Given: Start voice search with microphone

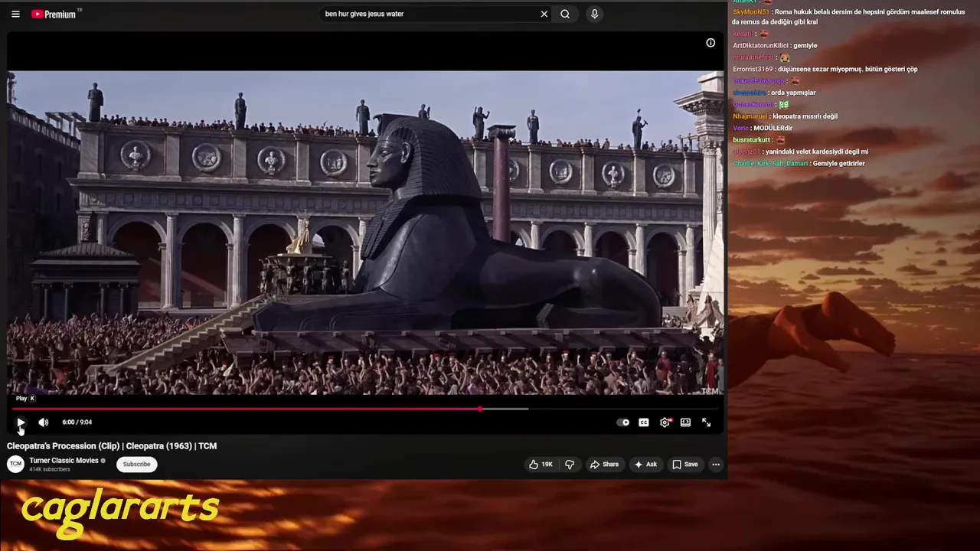Looking at the screenshot, I should coord(594,14).
